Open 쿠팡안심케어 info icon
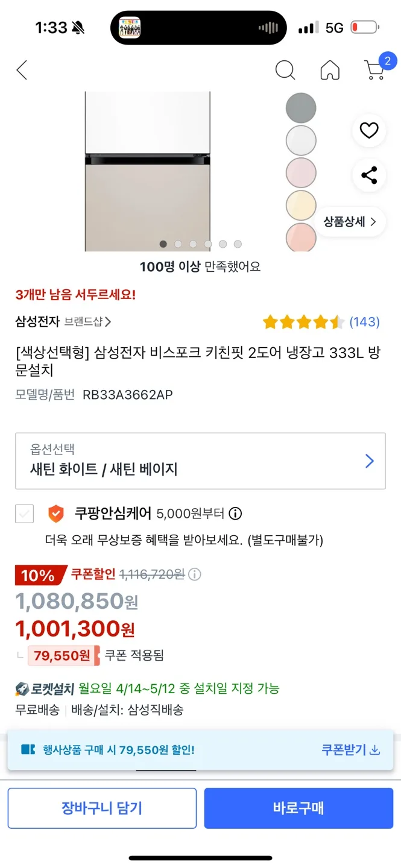Image resolution: width=401 pixels, height=868 pixels. pos(236,514)
